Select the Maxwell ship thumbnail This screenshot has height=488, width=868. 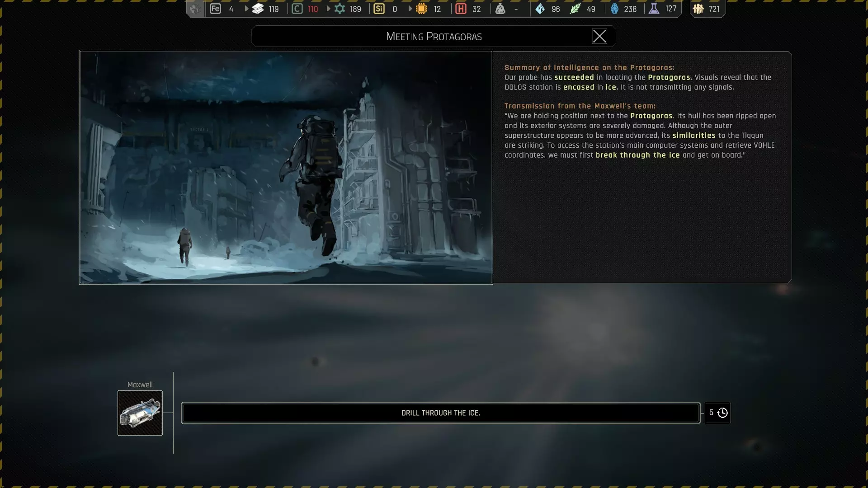pos(140,413)
